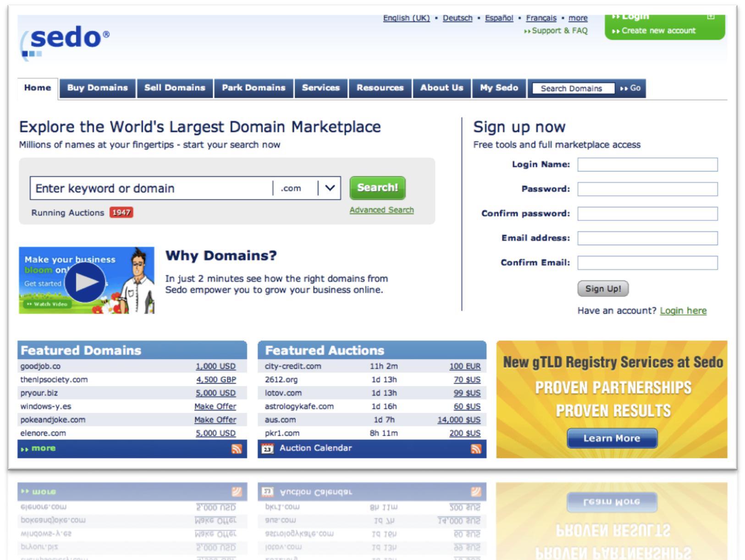Click the 100 EUR bid for city-credit.com
This screenshot has height=560, width=745.
pos(465,366)
